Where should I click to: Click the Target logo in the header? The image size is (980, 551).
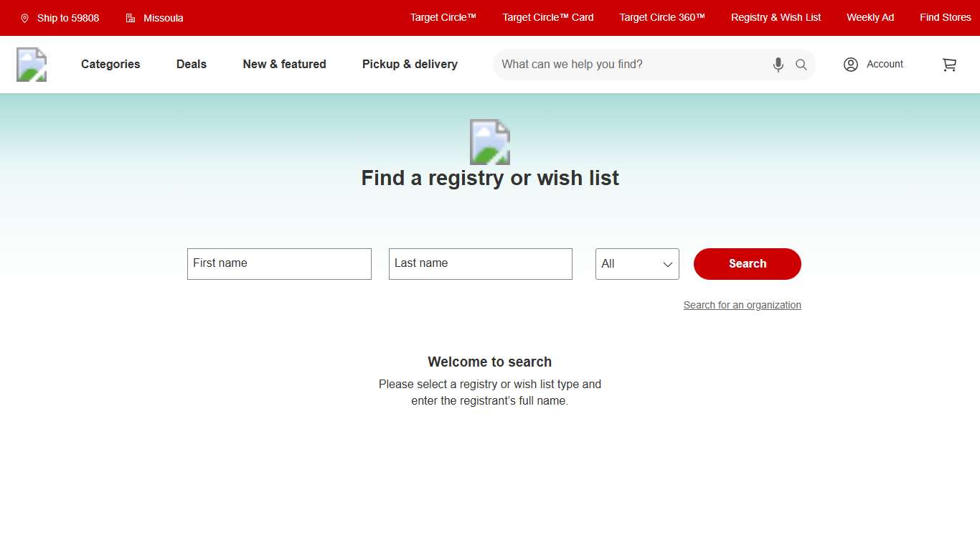[x=31, y=64]
